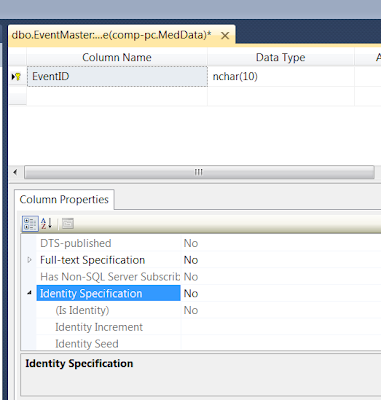This screenshot has height=400, width=381.
Task: Click the horizontal scrollbar thumb
Action: 199,172
